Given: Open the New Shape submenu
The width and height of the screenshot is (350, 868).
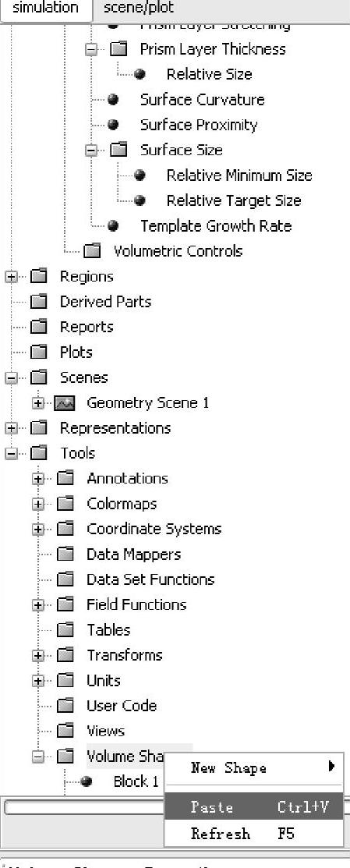Looking at the screenshot, I should pyautogui.click(x=254, y=768).
